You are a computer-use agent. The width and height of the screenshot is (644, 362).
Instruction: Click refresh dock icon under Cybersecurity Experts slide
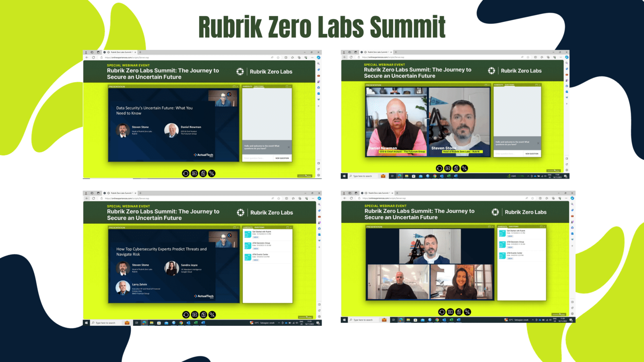click(186, 315)
